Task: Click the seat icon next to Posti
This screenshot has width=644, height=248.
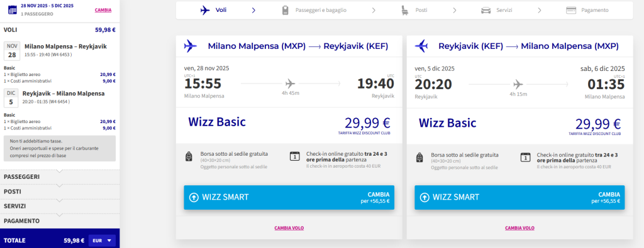Action: tap(405, 10)
